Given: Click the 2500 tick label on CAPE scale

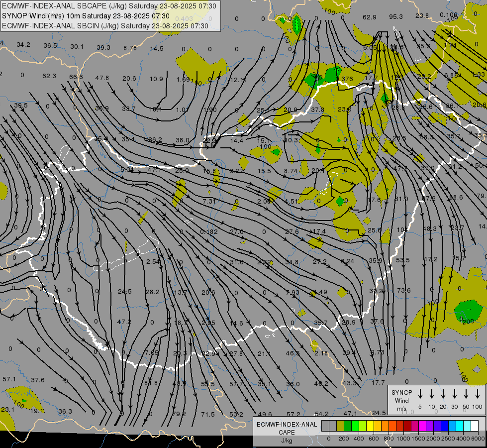Looking at the screenshot, I should tap(448, 439).
